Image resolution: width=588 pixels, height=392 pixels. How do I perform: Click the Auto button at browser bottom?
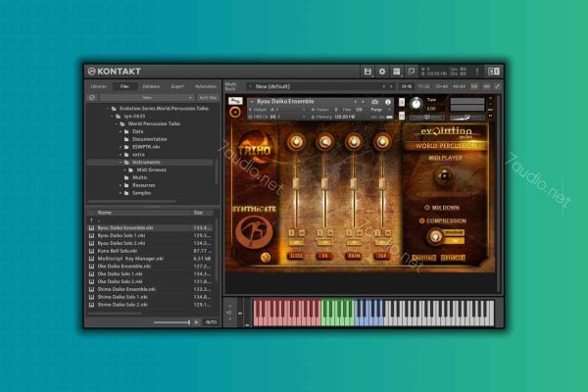coord(211,322)
